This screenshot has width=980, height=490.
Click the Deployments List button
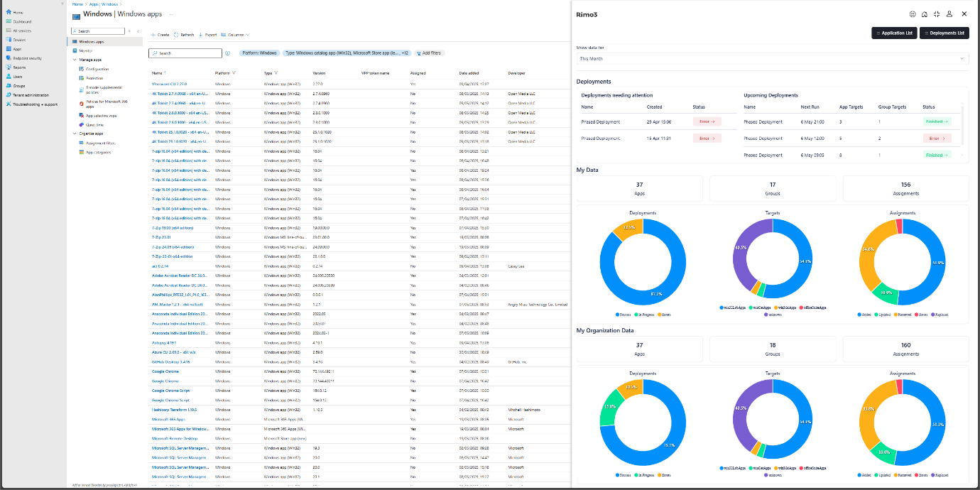[x=944, y=33]
